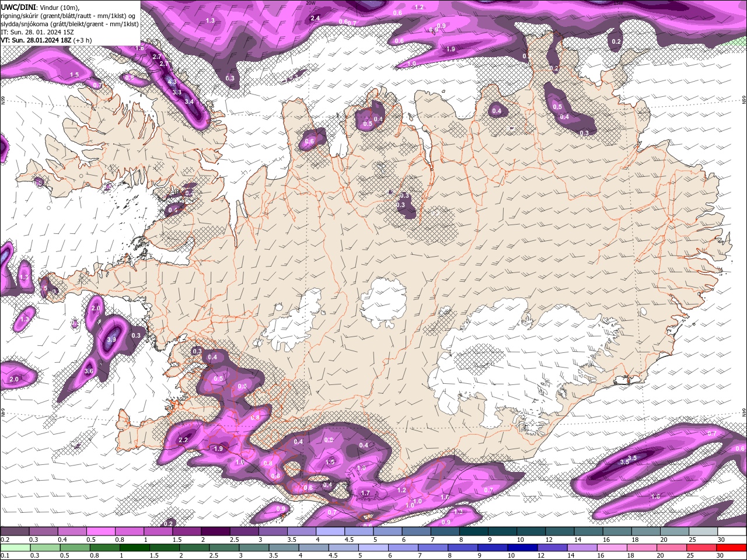Click the dark teal snow swatch between 8 and 9
The width and height of the screenshot is (747, 560).
click(x=474, y=531)
